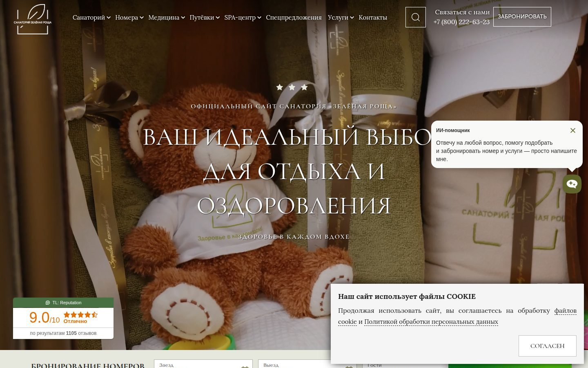Click the Связаться с нами text
This screenshot has width=588, height=368.
[x=462, y=12]
